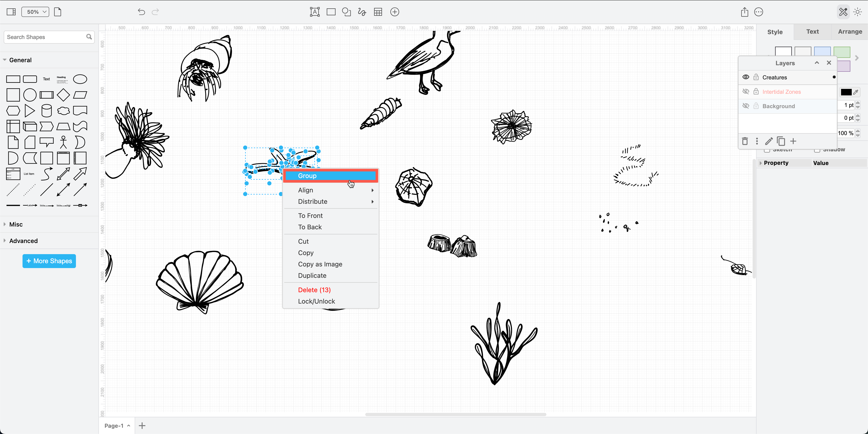This screenshot has height=434, width=868.
Task: Click the More Shapes button
Action: coord(49,261)
